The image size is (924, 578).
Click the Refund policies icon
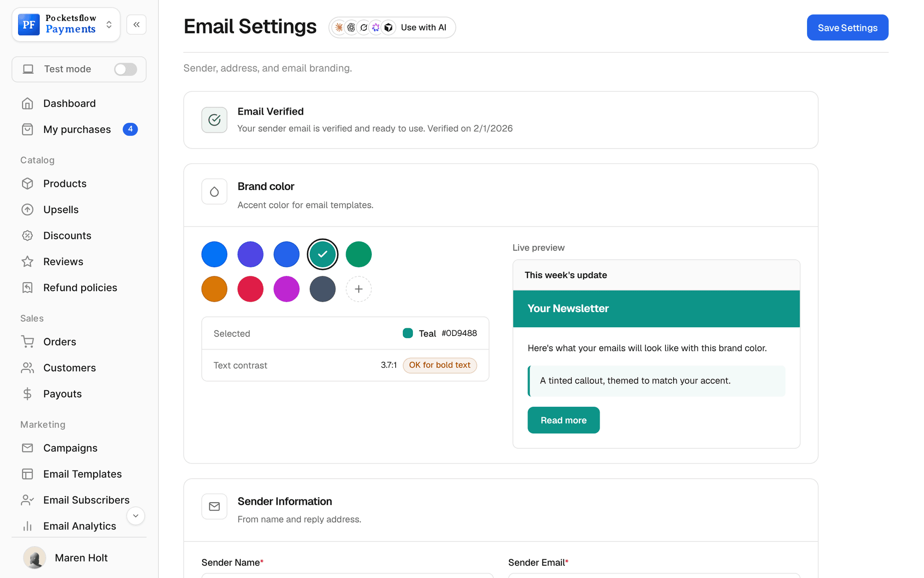(x=28, y=288)
